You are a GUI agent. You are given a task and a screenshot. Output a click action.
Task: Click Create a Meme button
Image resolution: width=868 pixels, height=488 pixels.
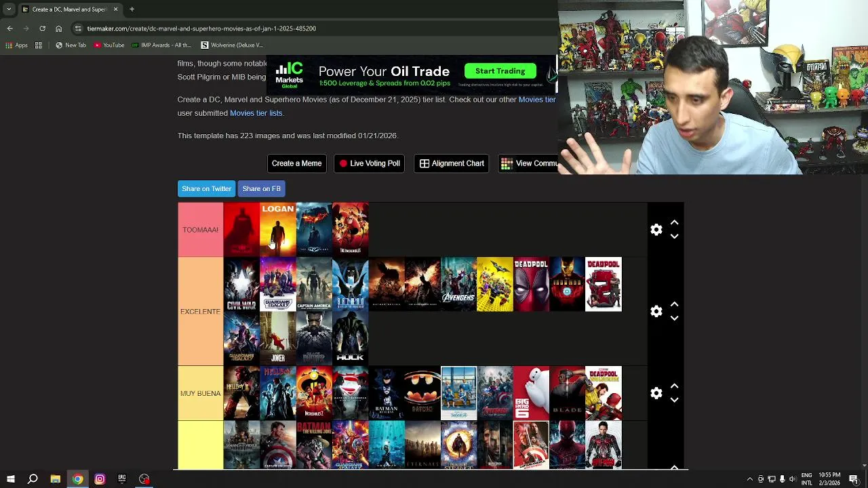tap(296, 163)
